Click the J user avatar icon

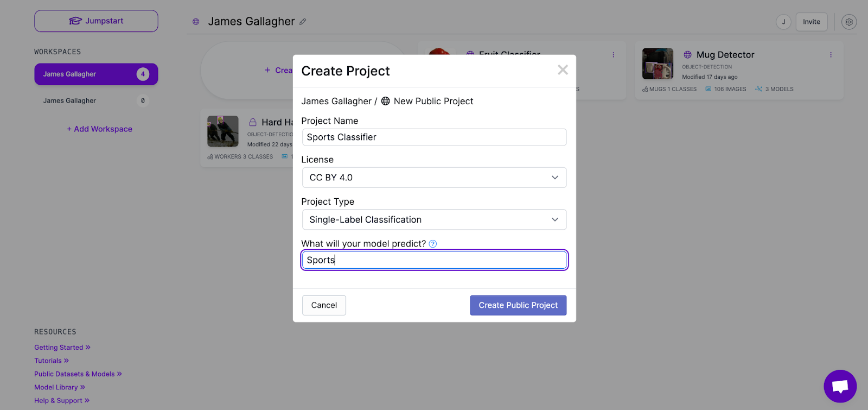click(x=783, y=22)
